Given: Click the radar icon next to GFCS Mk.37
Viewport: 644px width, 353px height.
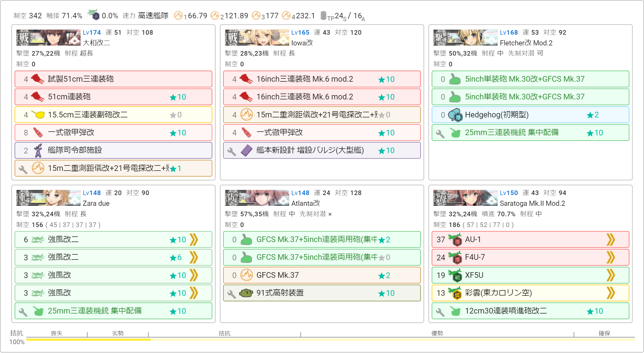Looking at the screenshot, I should [x=246, y=275].
